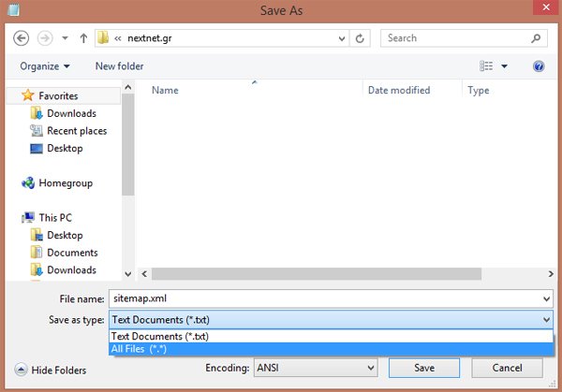Image resolution: width=562 pixels, height=392 pixels.
Task: Click the navigation pane scrollbar thumb
Action: pyautogui.click(x=128, y=145)
